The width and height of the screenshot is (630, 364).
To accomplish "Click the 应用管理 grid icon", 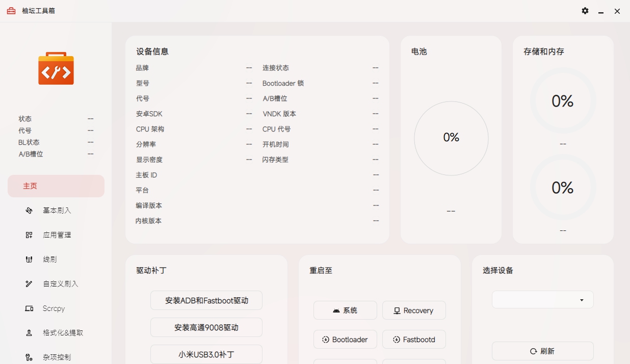I will (x=29, y=235).
